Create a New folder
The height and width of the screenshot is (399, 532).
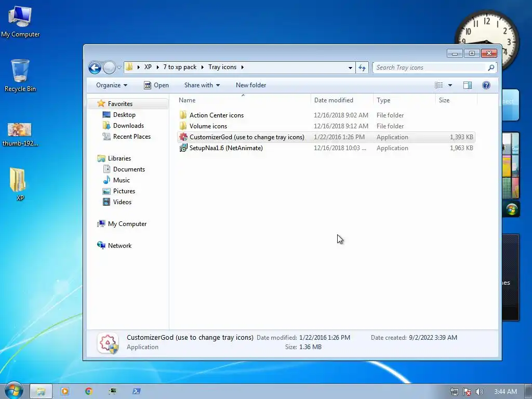(x=251, y=85)
